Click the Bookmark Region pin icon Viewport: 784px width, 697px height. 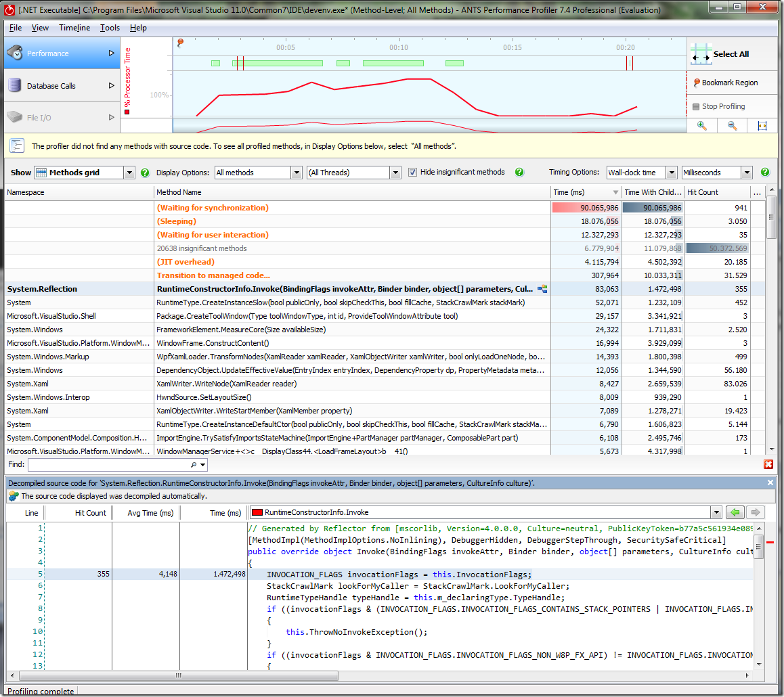coord(697,83)
